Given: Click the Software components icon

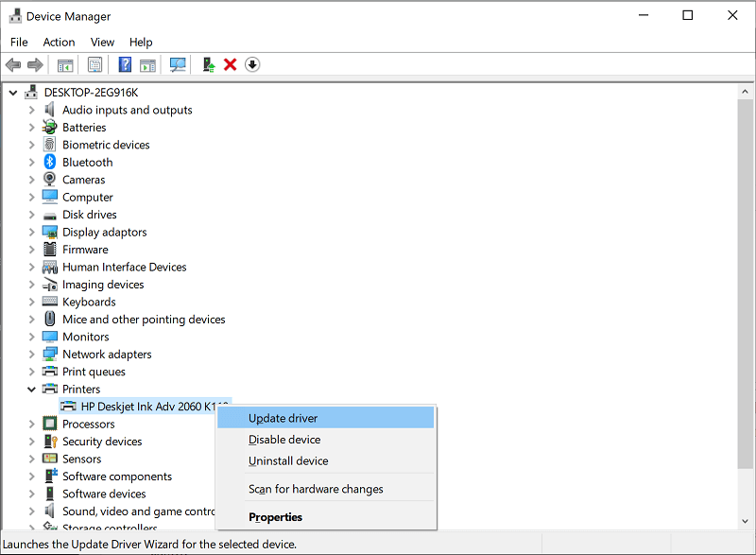Looking at the screenshot, I should click(51, 476).
